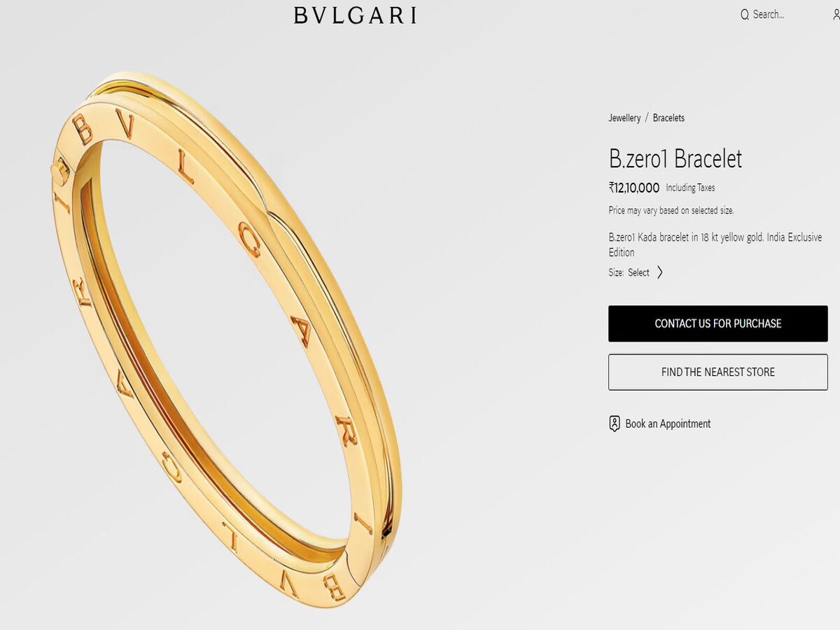Screen dimensions: 840x630
Task: Follow the Book an Appointment link
Action: 668,423
